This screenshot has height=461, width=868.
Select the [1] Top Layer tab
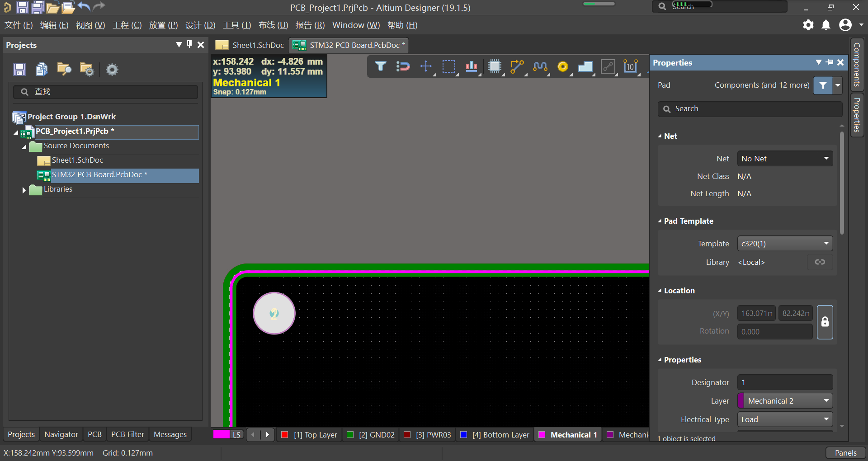coord(310,435)
